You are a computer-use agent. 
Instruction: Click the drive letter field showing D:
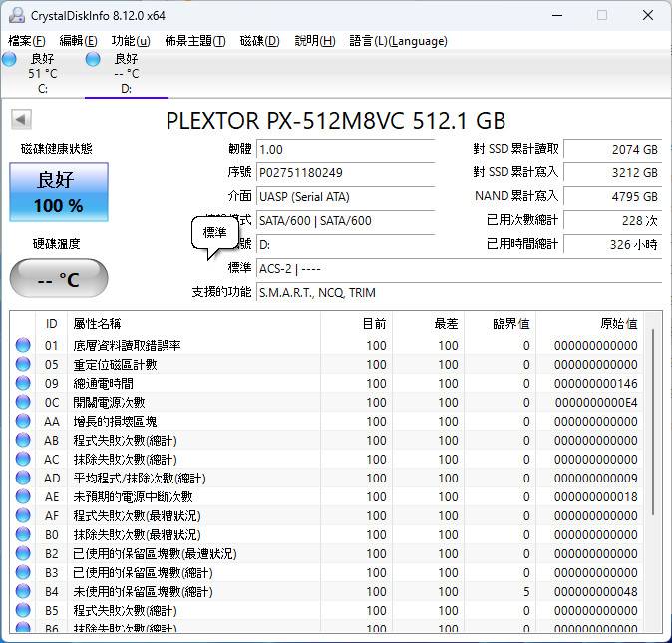(345, 245)
